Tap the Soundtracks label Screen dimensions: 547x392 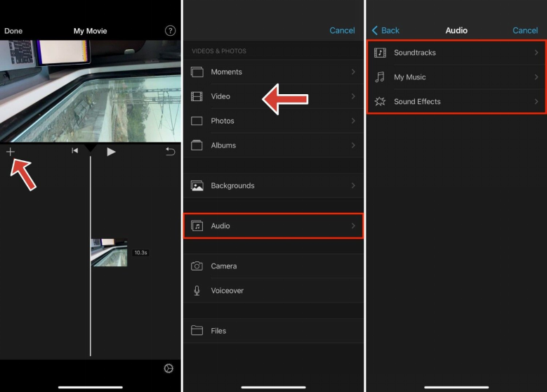[415, 53]
